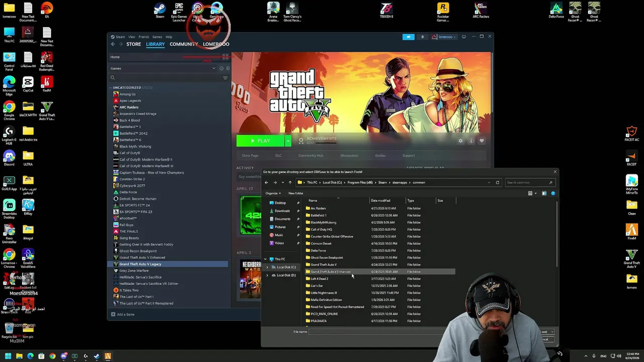Open the view options dropdown arrow
Image resolution: width=644 pixels, height=362 pixels.
tap(536, 194)
